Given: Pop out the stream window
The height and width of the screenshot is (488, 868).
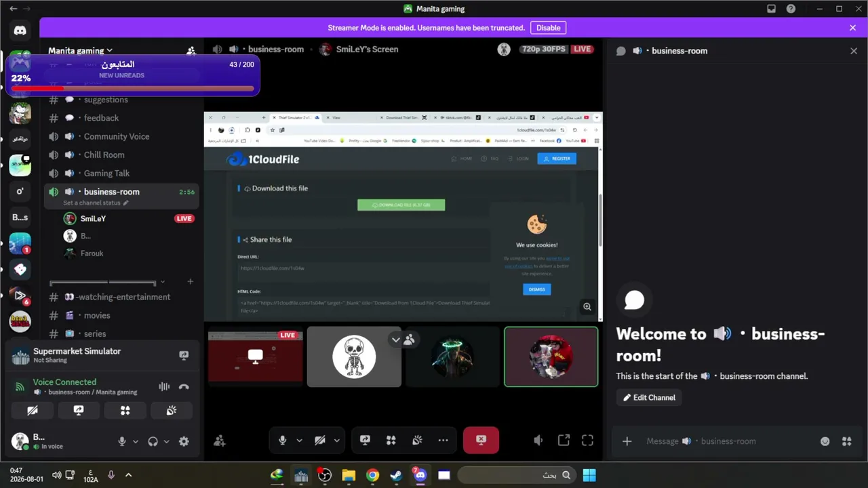Looking at the screenshot, I should pyautogui.click(x=564, y=441).
